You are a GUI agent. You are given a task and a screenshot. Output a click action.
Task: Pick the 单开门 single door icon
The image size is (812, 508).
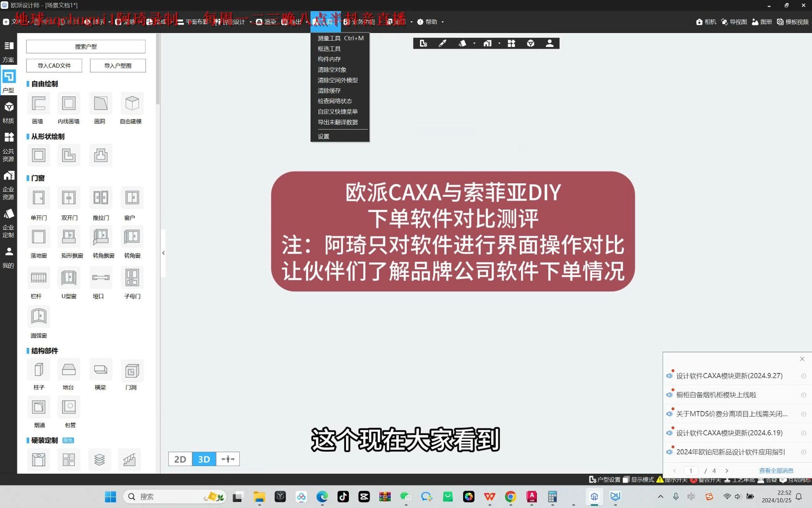click(x=38, y=198)
